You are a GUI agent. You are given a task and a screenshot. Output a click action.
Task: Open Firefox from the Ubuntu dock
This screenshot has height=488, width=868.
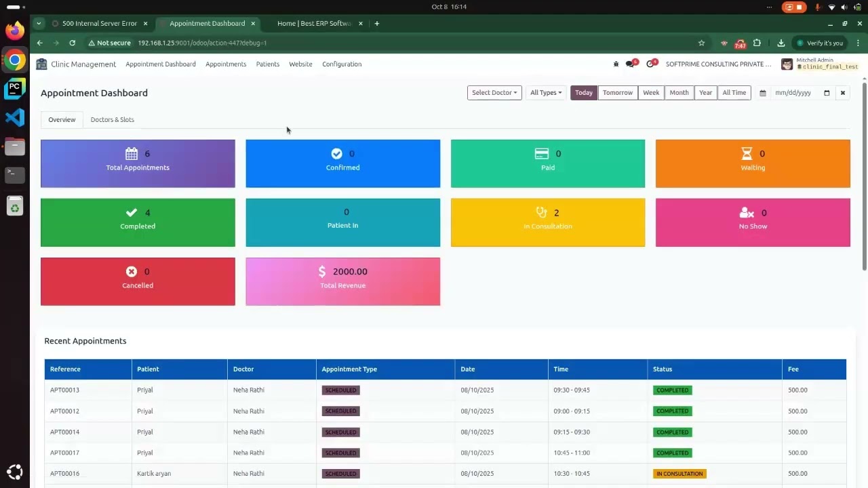click(14, 30)
